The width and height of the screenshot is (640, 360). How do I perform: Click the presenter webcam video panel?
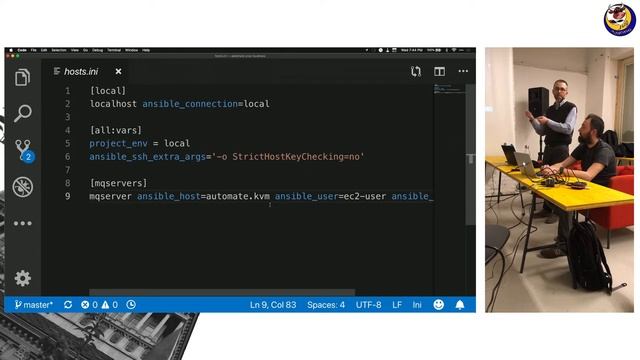[x=559, y=180]
